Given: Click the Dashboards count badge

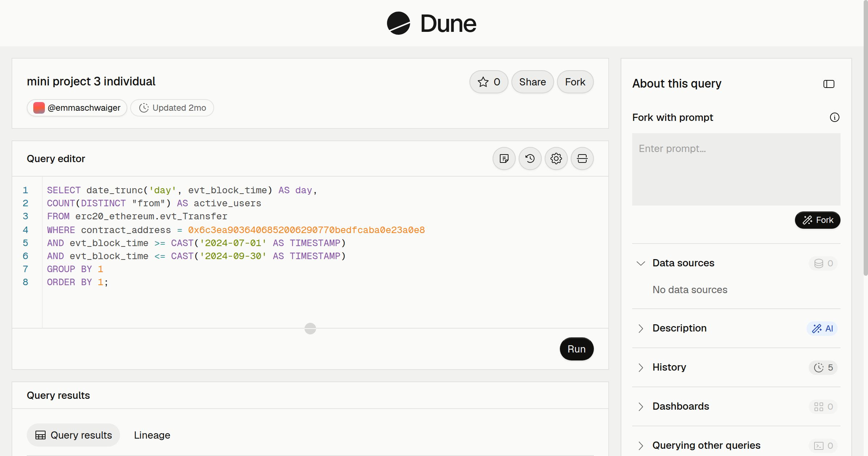Looking at the screenshot, I should point(823,406).
